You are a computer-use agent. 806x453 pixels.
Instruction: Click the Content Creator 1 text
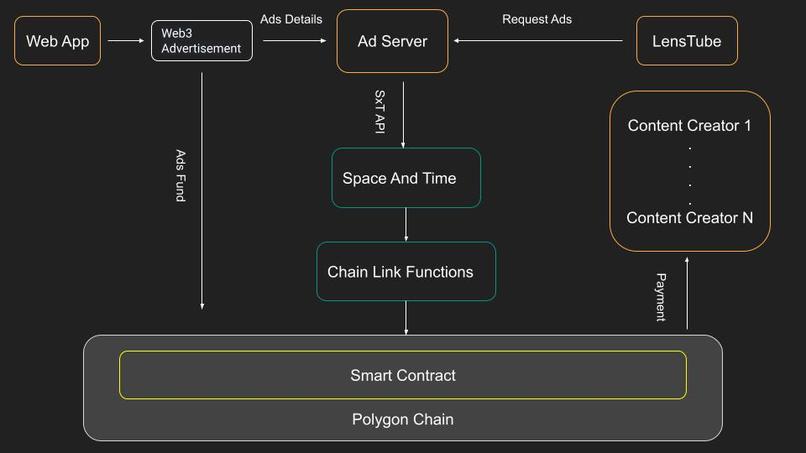pos(689,125)
